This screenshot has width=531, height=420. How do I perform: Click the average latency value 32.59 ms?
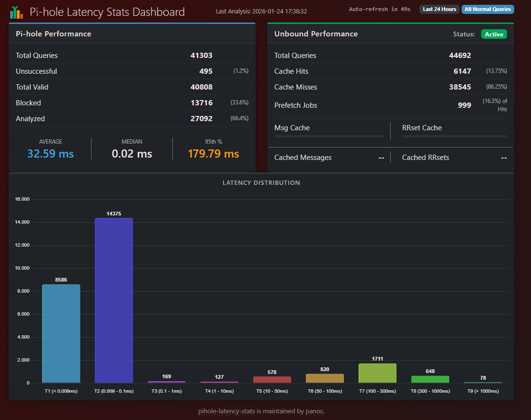[50, 154]
